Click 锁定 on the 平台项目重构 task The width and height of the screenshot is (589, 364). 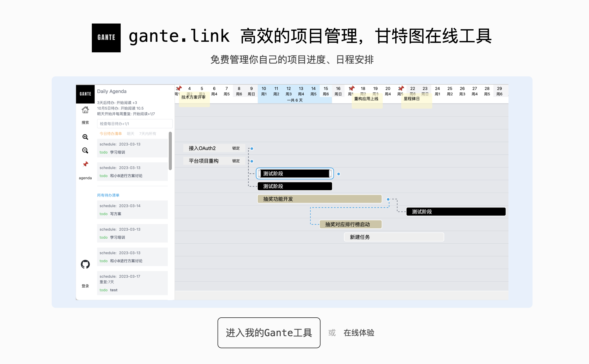point(236,161)
